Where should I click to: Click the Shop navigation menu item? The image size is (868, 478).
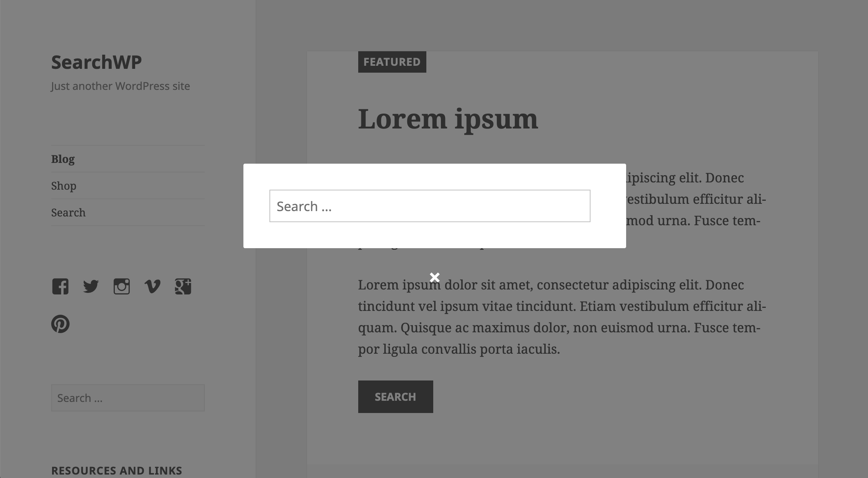(x=64, y=185)
